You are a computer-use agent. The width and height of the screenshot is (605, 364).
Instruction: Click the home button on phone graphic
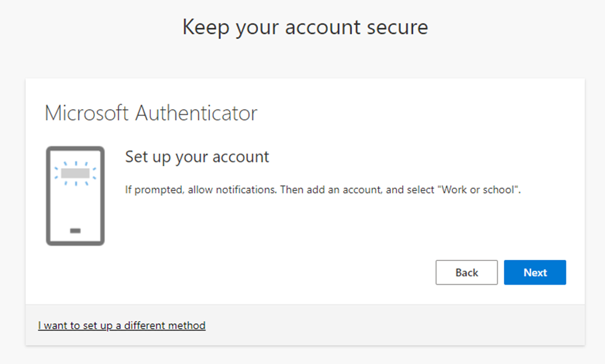(x=75, y=231)
